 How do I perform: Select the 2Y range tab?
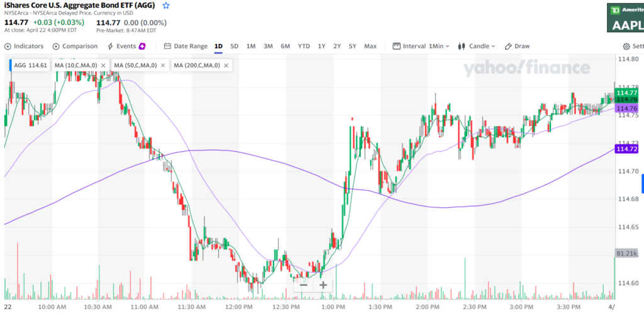(x=337, y=46)
